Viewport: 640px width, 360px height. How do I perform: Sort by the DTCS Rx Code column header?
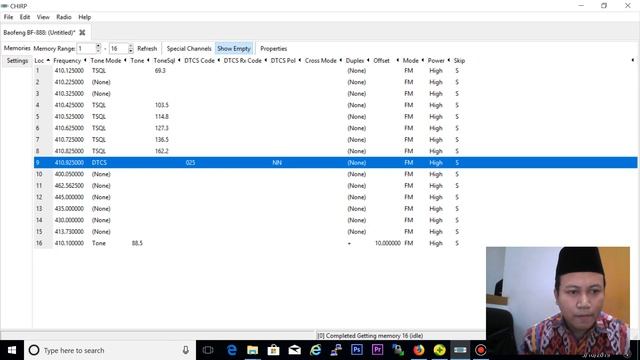242,60
